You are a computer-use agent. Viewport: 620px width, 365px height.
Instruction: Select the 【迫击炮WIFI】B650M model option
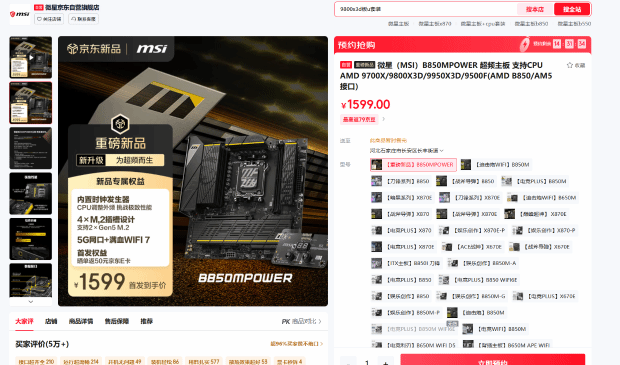pyautogui.click(x=542, y=197)
